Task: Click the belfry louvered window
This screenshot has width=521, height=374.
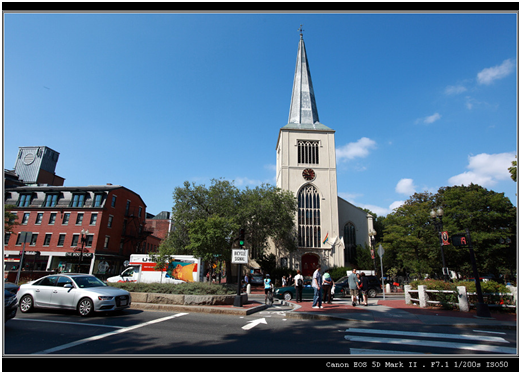Action: tap(308, 152)
